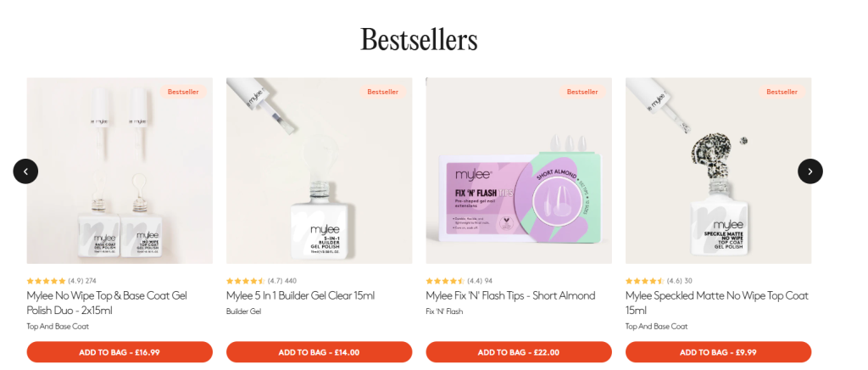This screenshot has height=370, width=868.
Task: Open Mylee Speckled Matte No Wipe Top Coat title
Action: [x=717, y=303]
